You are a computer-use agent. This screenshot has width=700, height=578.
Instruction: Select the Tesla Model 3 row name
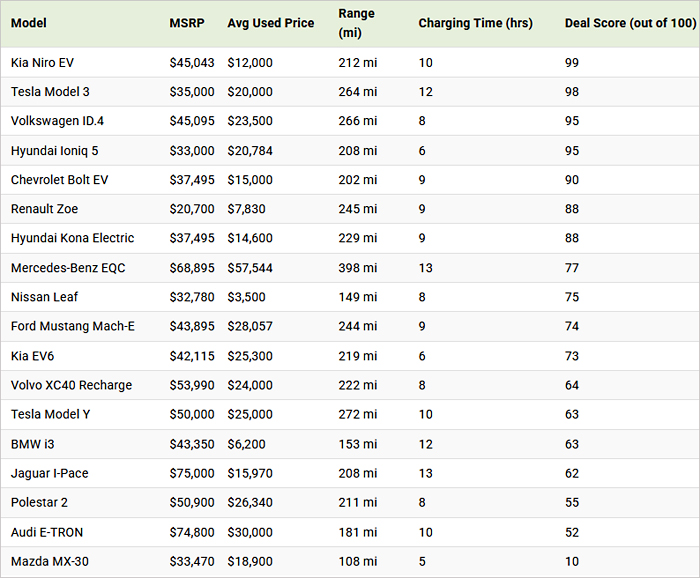pyautogui.click(x=50, y=92)
